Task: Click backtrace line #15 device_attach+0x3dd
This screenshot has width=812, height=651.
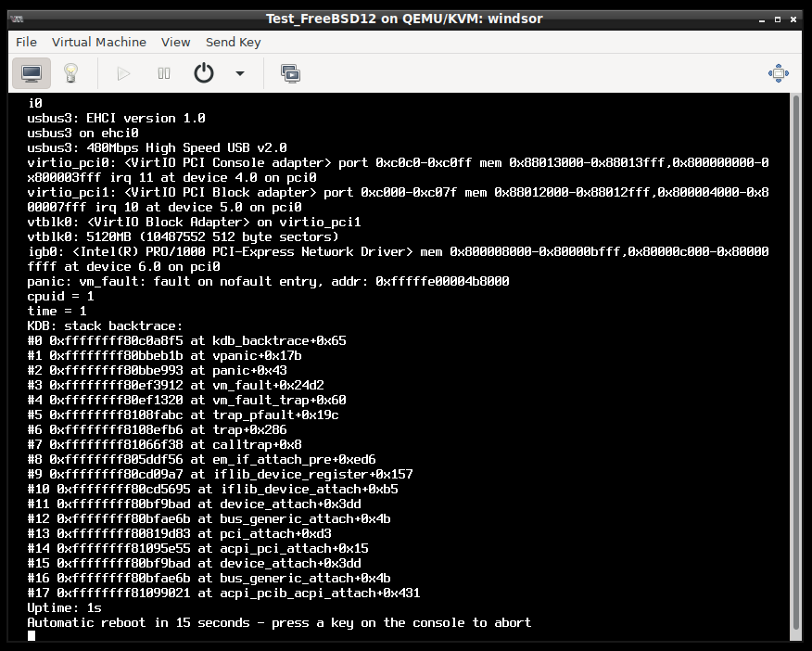Action: click(195, 564)
